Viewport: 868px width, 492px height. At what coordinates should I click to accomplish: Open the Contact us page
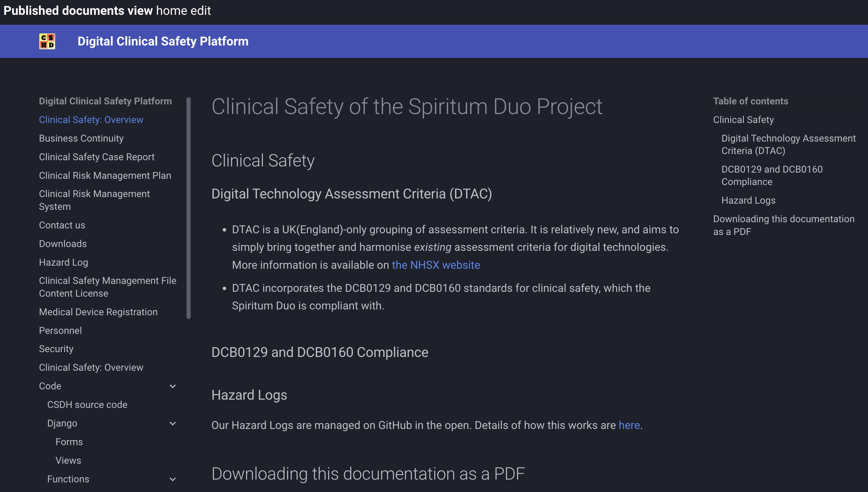click(x=62, y=225)
